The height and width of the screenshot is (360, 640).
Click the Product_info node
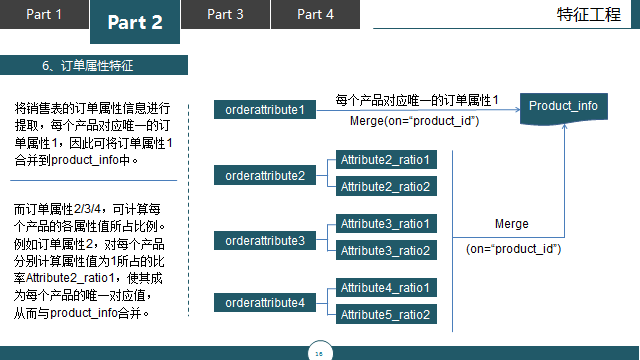(564, 108)
